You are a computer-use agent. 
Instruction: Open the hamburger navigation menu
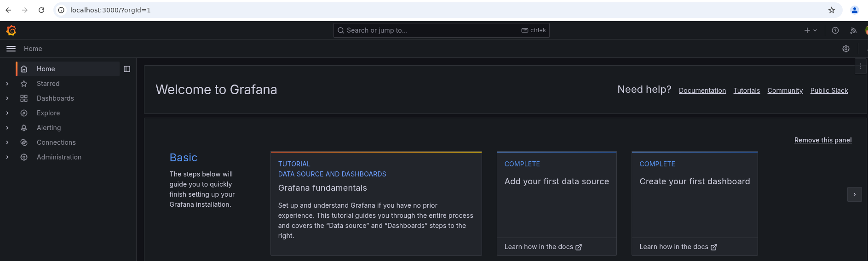click(11, 49)
